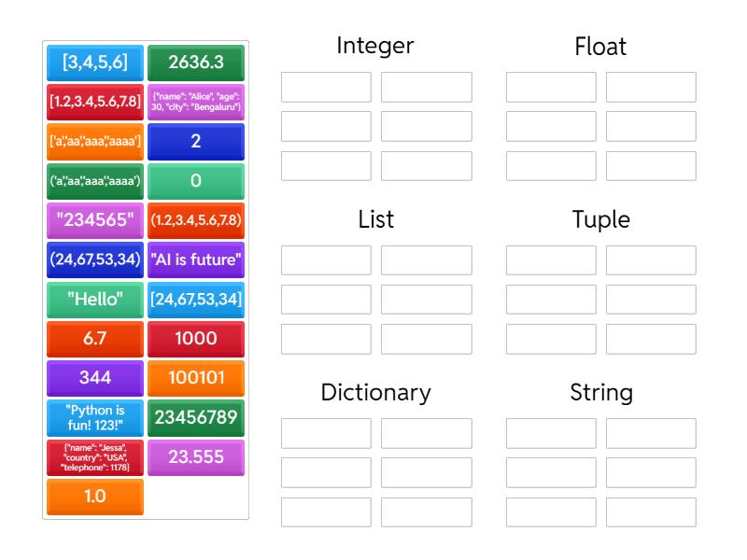The width and height of the screenshot is (747, 560).
Task: Click the 23456789 tile
Action: coord(196,418)
